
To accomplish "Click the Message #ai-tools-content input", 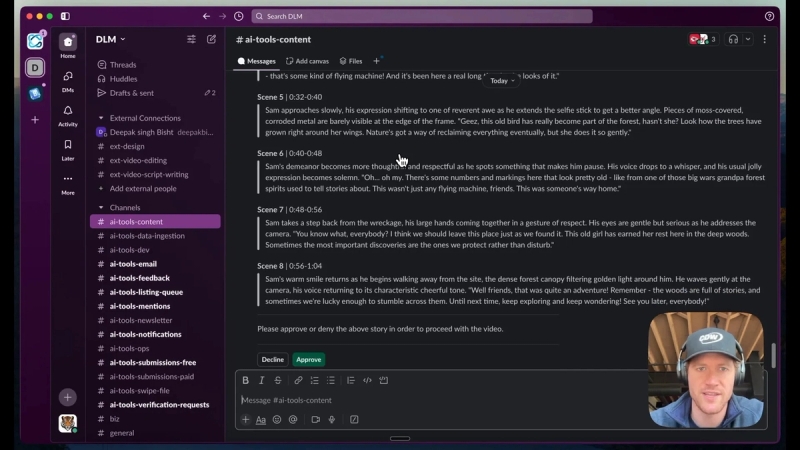I will pos(441,400).
